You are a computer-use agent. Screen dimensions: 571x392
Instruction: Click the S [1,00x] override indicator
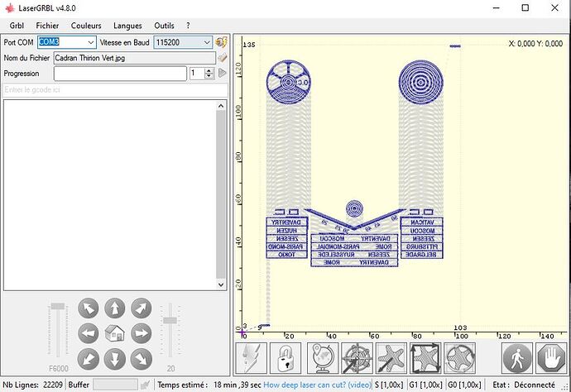click(x=389, y=385)
